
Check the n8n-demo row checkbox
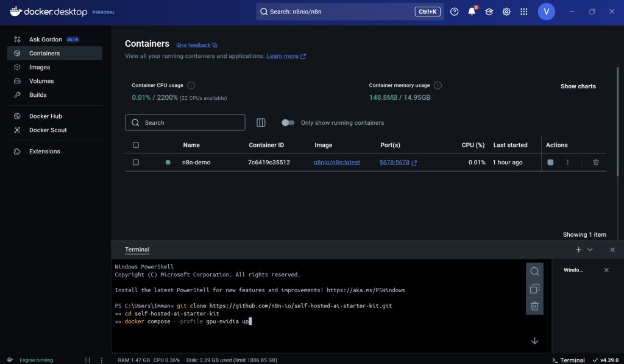(x=136, y=163)
